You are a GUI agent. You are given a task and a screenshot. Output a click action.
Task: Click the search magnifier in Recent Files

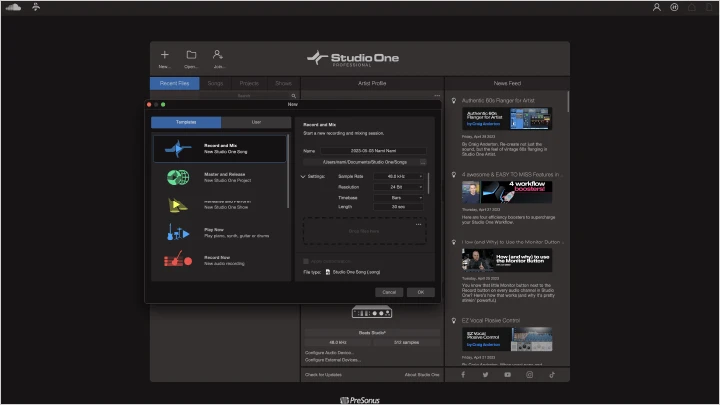pyautogui.click(x=293, y=96)
